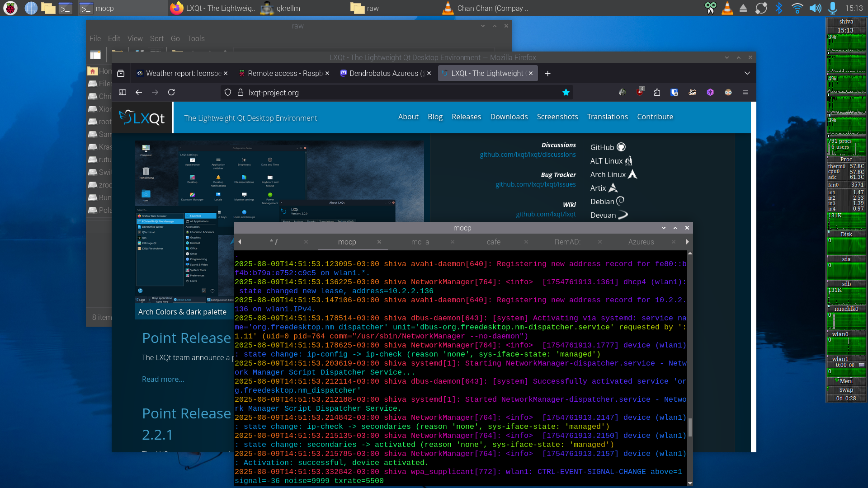This screenshot has height=488, width=868.
Task: Open the Sort menu in raw window
Action: click(157, 38)
